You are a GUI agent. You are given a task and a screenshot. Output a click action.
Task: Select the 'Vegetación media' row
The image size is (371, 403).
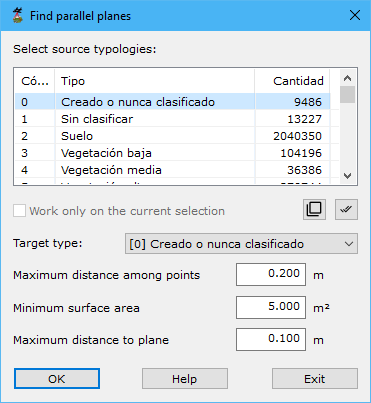pyautogui.click(x=173, y=170)
